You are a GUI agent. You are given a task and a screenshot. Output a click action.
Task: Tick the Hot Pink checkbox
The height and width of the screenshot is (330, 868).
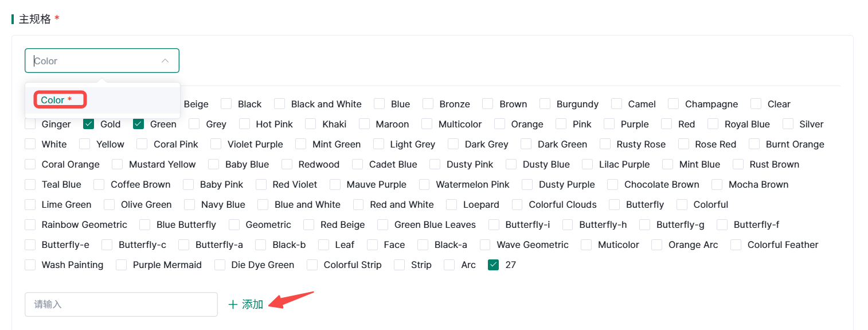coord(245,124)
